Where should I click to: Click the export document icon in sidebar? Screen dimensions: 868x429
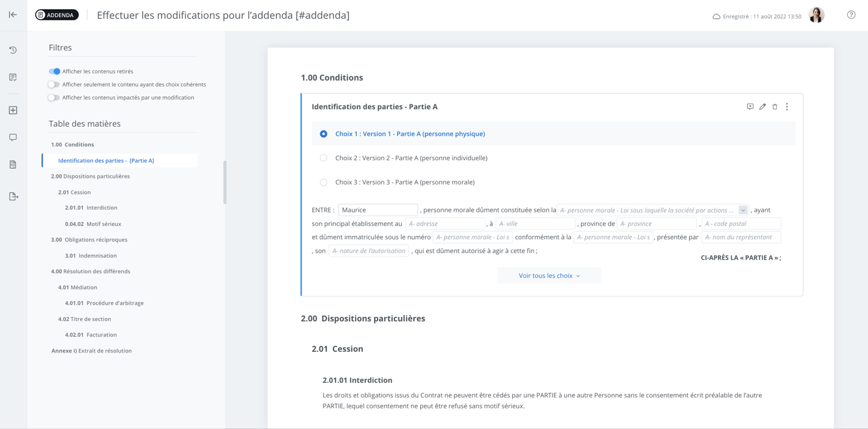pyautogui.click(x=13, y=197)
